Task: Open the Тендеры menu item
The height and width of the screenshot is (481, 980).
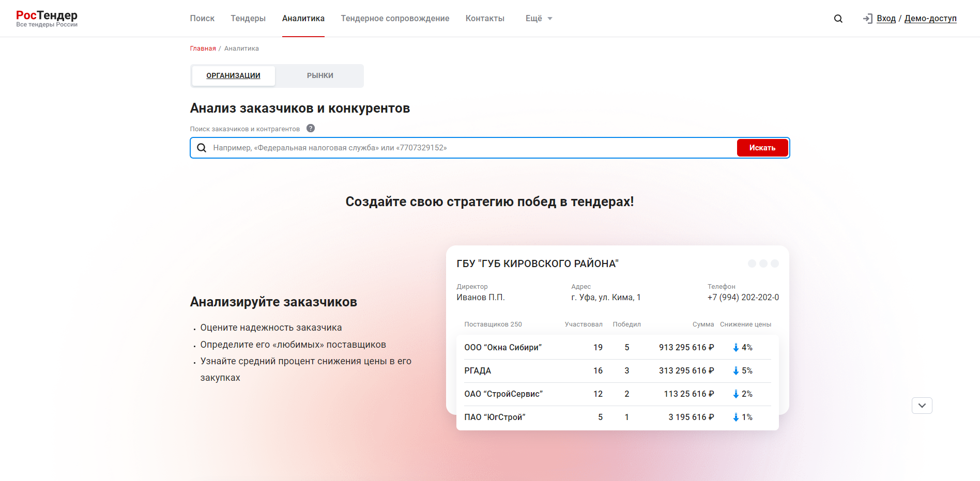Action: click(248, 19)
